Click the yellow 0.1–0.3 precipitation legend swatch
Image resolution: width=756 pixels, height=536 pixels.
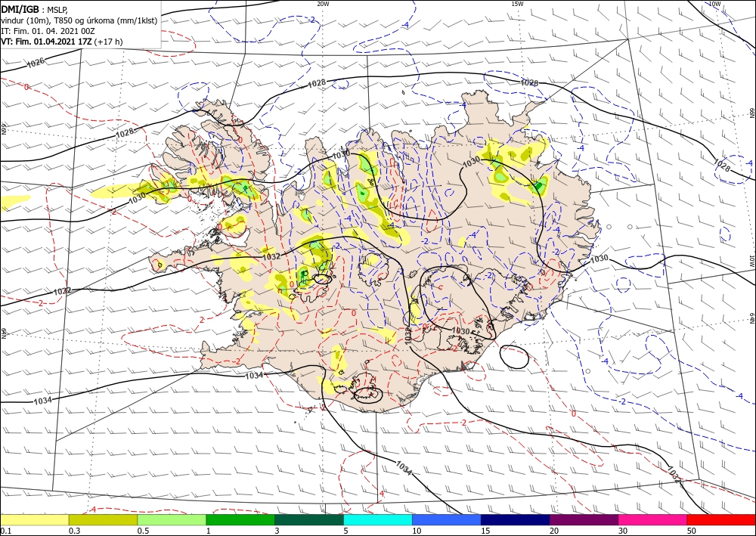coord(34,519)
